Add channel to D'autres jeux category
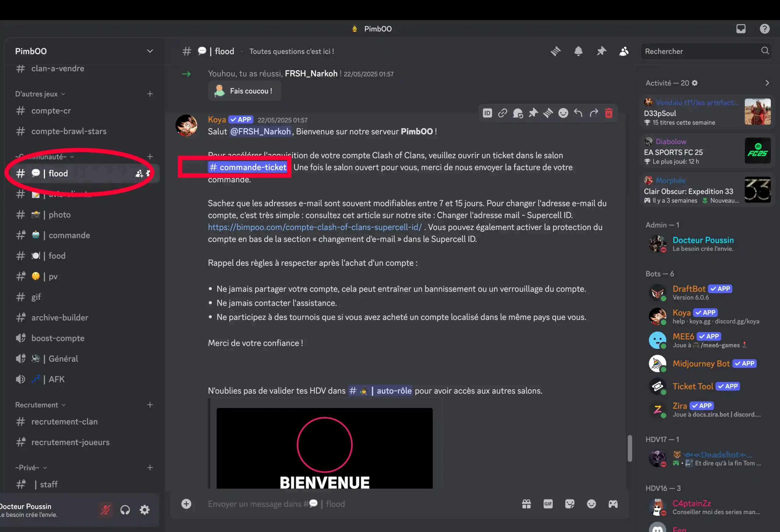The height and width of the screenshot is (532, 780). click(x=150, y=94)
